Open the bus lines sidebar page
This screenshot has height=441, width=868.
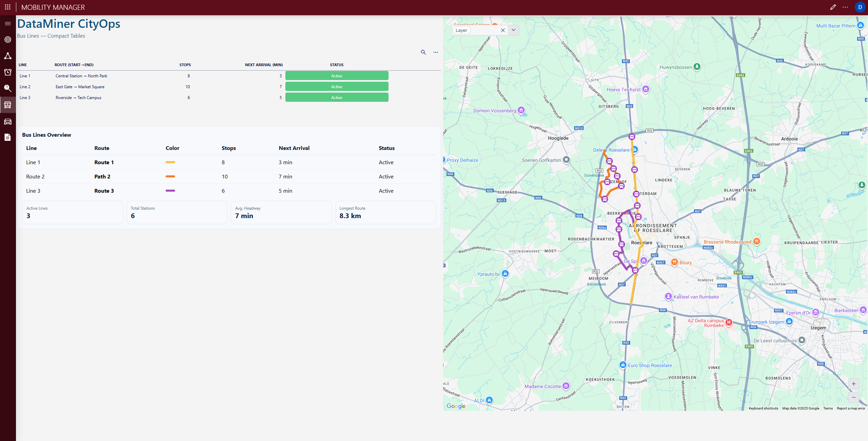pyautogui.click(x=7, y=105)
